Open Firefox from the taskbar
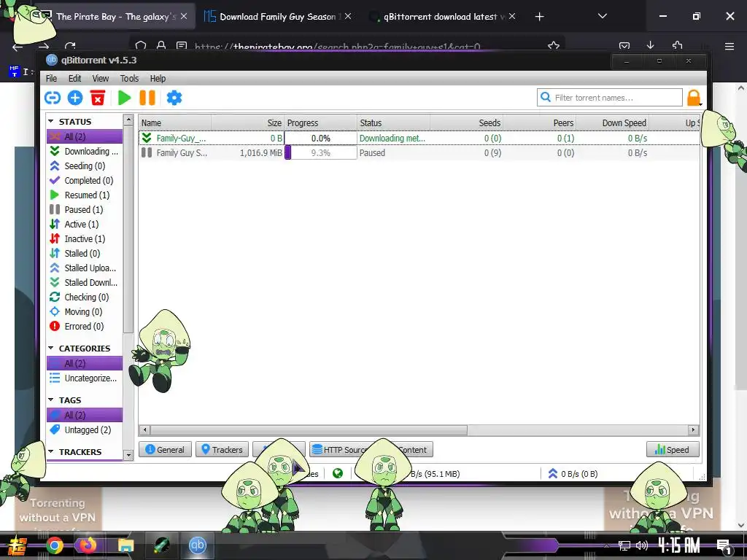Image resolution: width=747 pixels, height=560 pixels. coord(88,545)
